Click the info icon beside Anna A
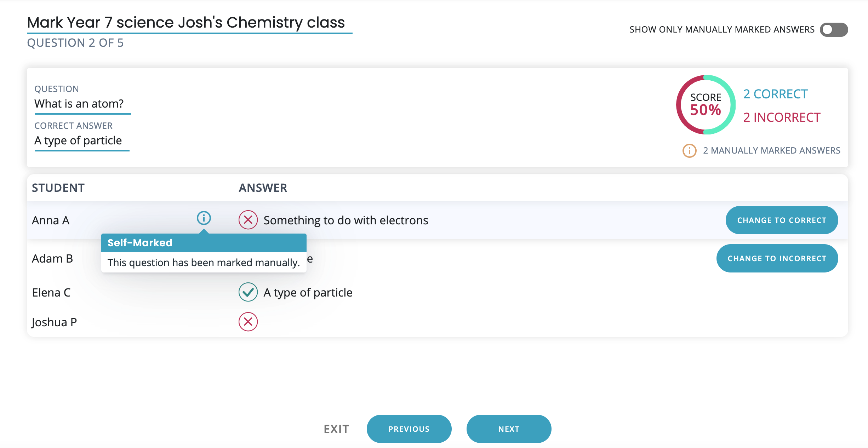The height and width of the screenshot is (448, 868). [204, 218]
